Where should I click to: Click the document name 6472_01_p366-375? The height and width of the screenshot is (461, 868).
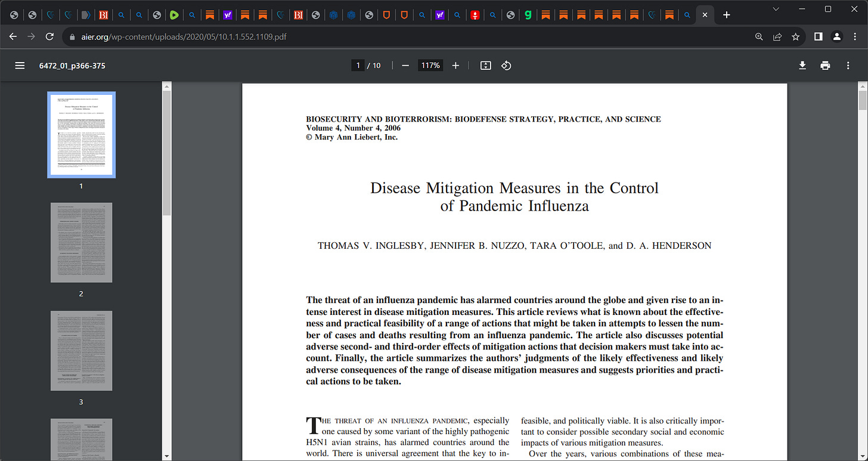click(72, 66)
